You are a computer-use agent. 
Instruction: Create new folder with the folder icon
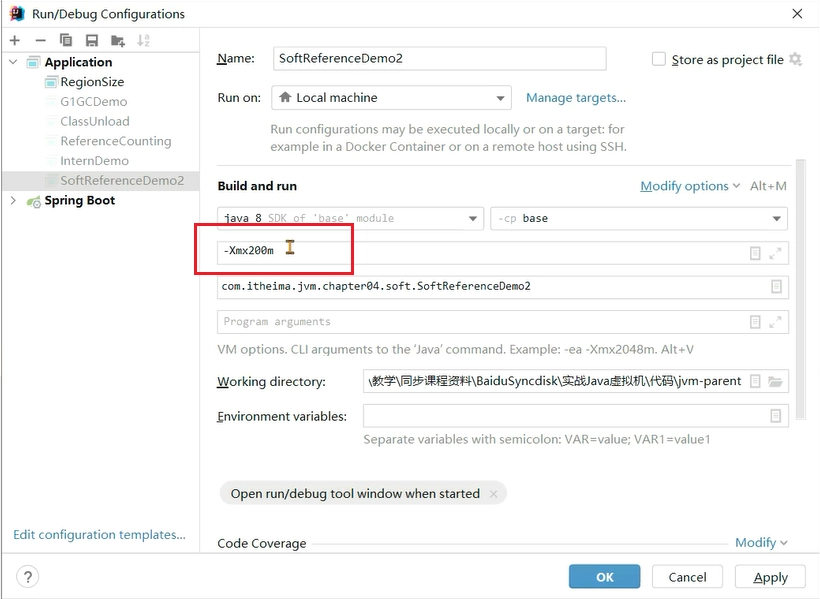[x=118, y=40]
